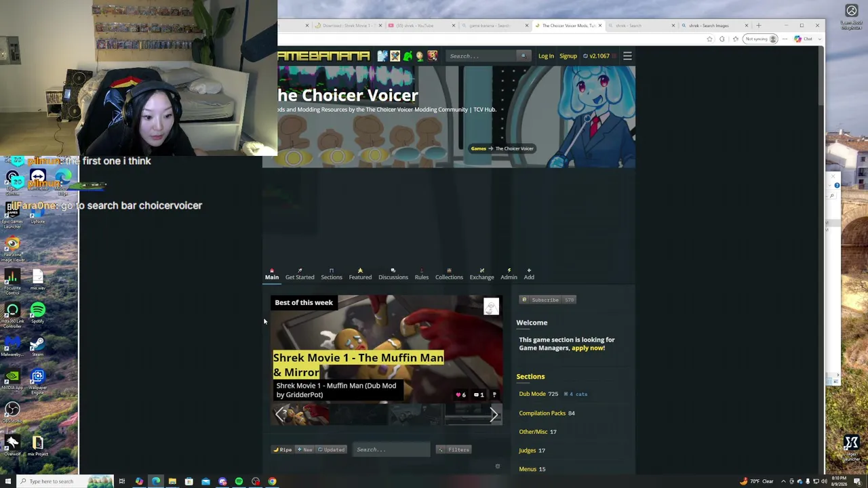This screenshot has width=868, height=488.
Task: Open the Admin tab
Action: [x=509, y=274]
